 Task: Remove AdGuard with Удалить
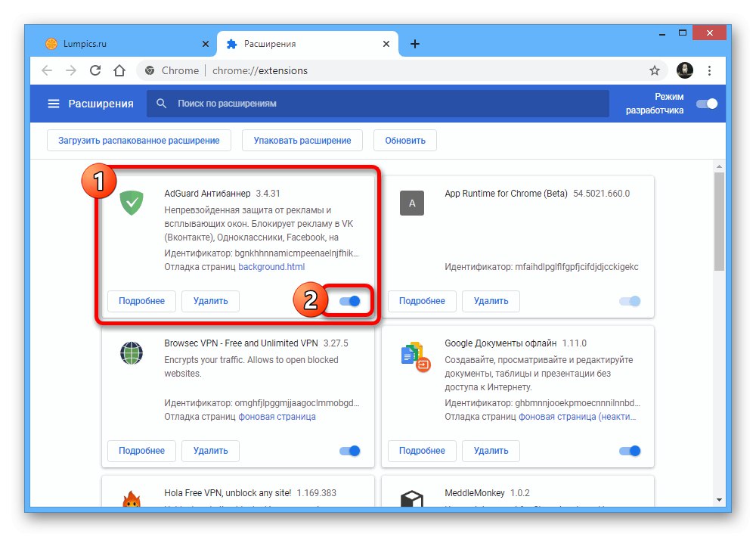click(211, 301)
